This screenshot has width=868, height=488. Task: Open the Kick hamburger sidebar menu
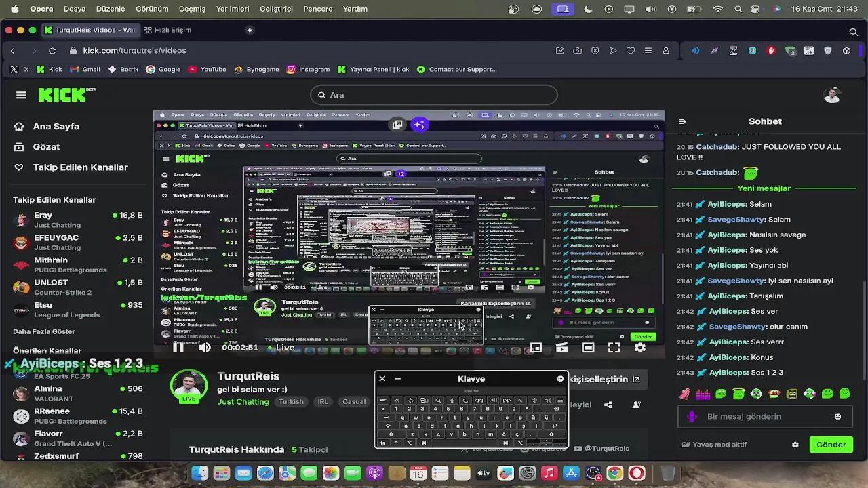click(21, 95)
